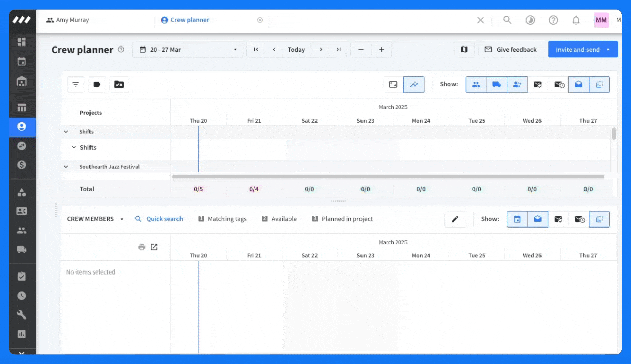This screenshot has width=631, height=364.
Task: Select the Available filter tab
Action: [279, 219]
